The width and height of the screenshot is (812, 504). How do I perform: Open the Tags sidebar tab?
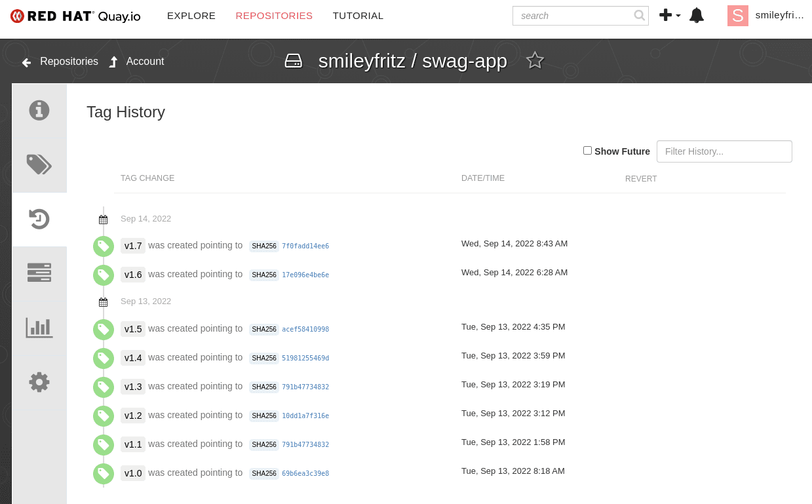39,165
